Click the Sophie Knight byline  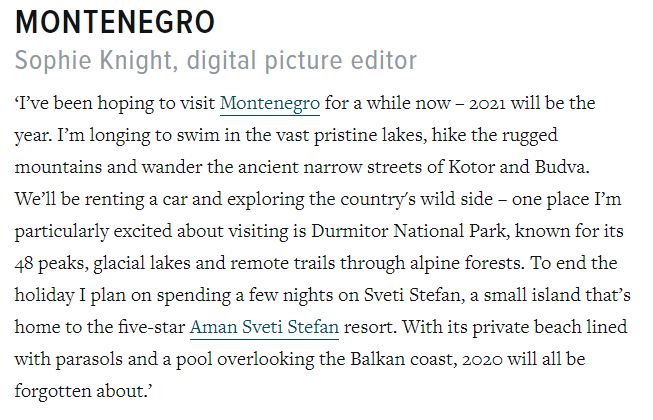coord(93,60)
